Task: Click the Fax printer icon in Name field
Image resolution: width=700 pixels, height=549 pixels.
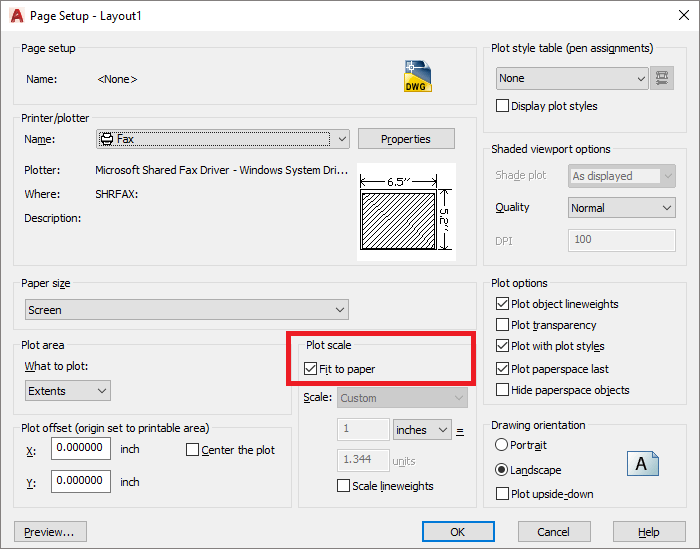Action: [x=107, y=139]
